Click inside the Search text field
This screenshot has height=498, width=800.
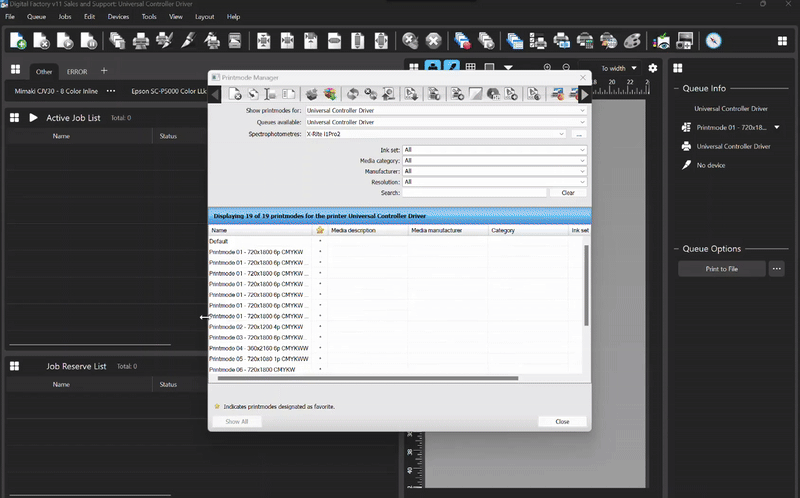tap(474, 192)
